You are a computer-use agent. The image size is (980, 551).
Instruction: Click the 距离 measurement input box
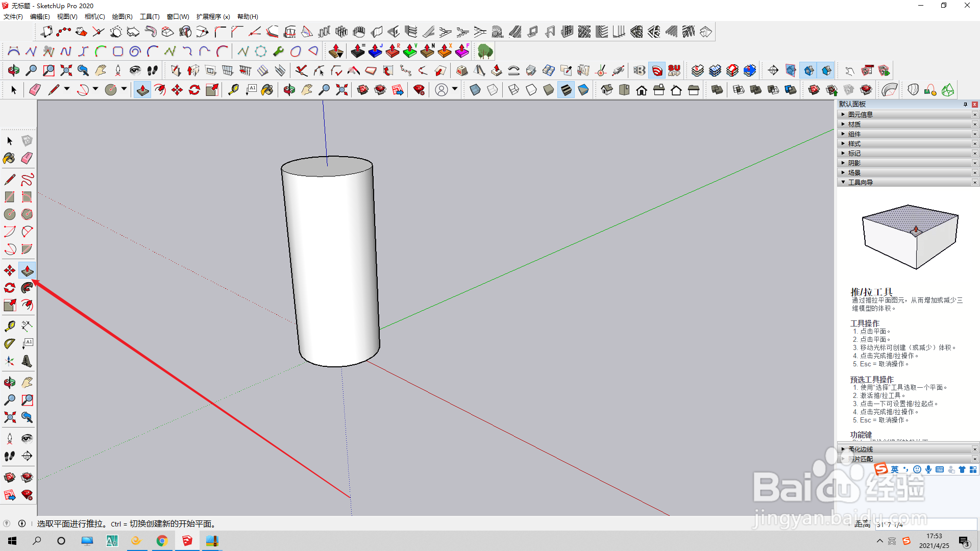[x=925, y=524]
